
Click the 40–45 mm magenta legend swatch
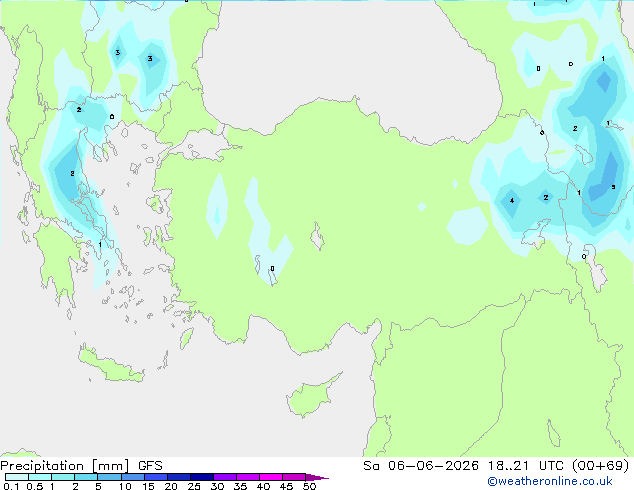[x=271, y=477]
